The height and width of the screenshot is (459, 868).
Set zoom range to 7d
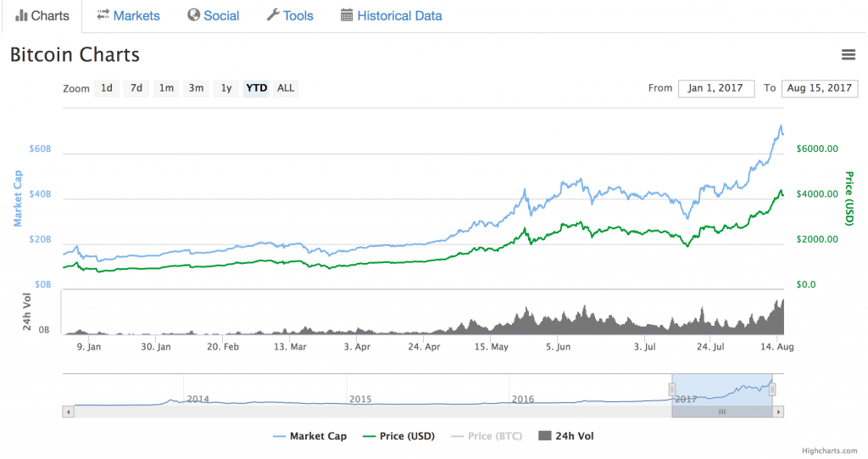coord(136,88)
